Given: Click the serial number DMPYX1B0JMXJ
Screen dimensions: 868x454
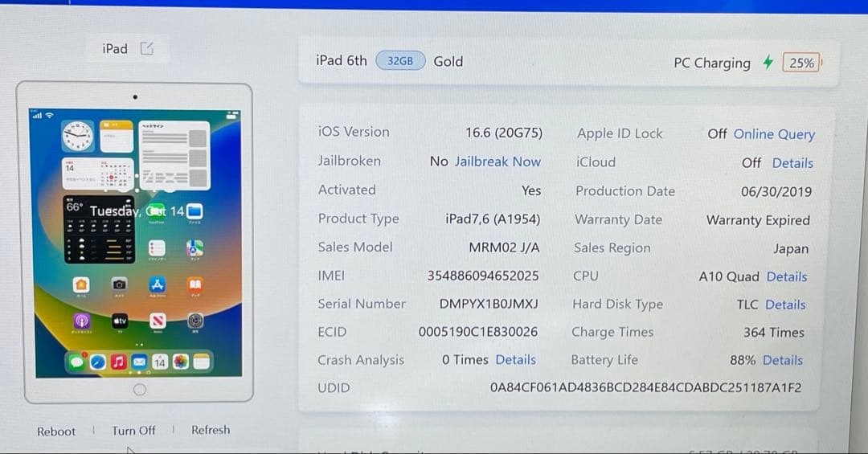Looking at the screenshot, I should [x=489, y=304].
